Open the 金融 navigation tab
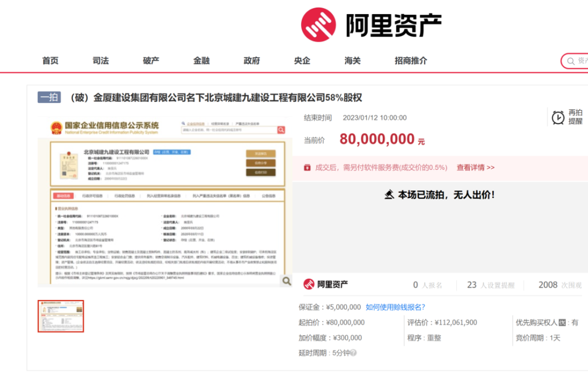 click(x=201, y=61)
